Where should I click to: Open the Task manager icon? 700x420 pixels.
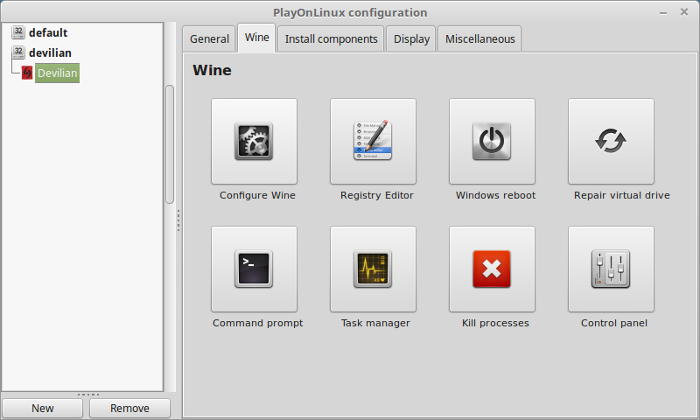[x=373, y=269]
